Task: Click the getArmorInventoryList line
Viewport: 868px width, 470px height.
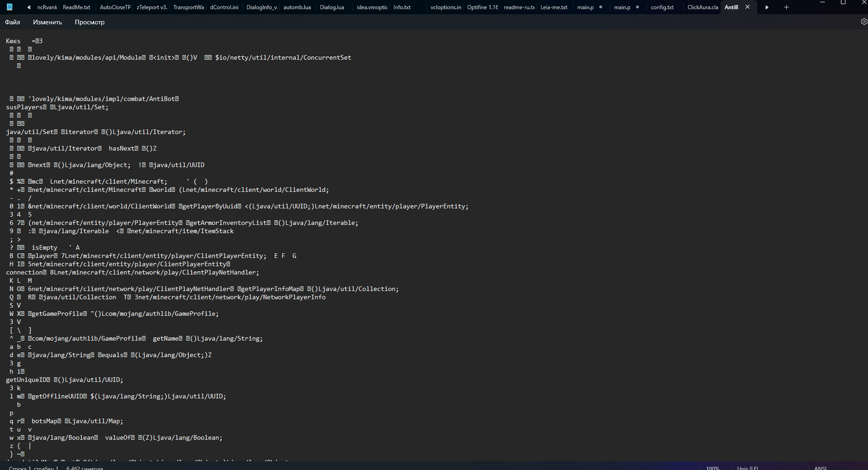Action: (184, 223)
